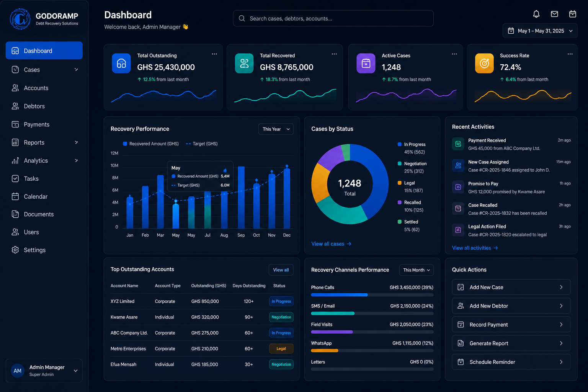Expand the Cases sidebar chevron
Image resolution: width=588 pixels, height=392 pixels.
click(x=76, y=70)
